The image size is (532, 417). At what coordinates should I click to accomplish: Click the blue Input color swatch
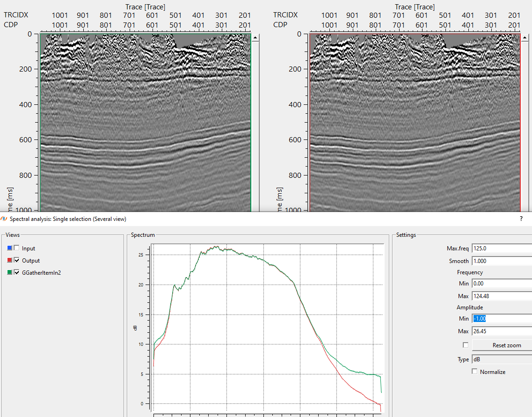coord(10,248)
